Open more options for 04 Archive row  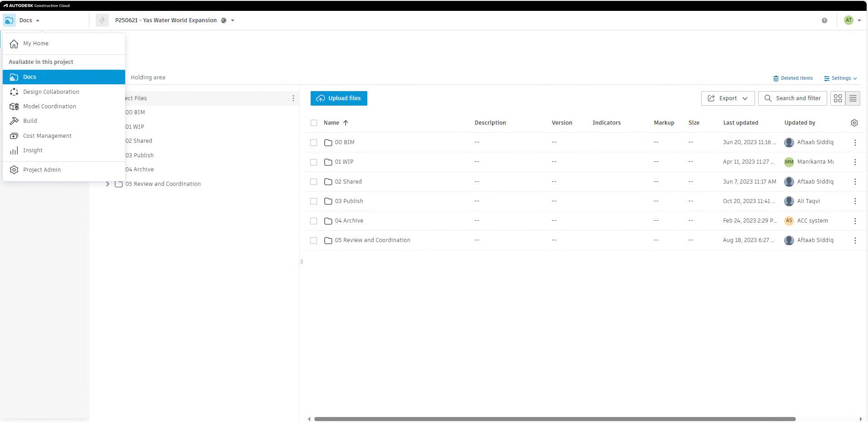pyautogui.click(x=855, y=221)
